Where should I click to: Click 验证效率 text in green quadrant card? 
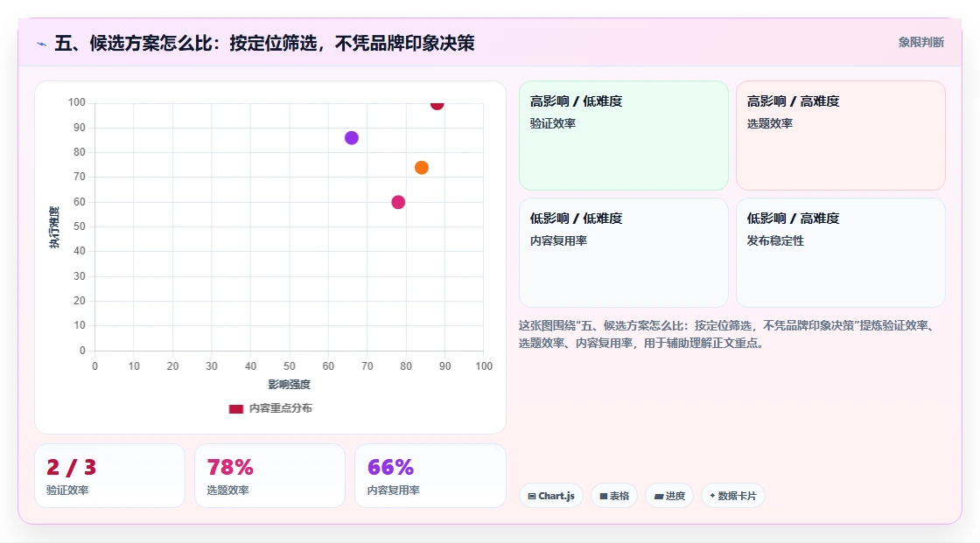(x=552, y=123)
